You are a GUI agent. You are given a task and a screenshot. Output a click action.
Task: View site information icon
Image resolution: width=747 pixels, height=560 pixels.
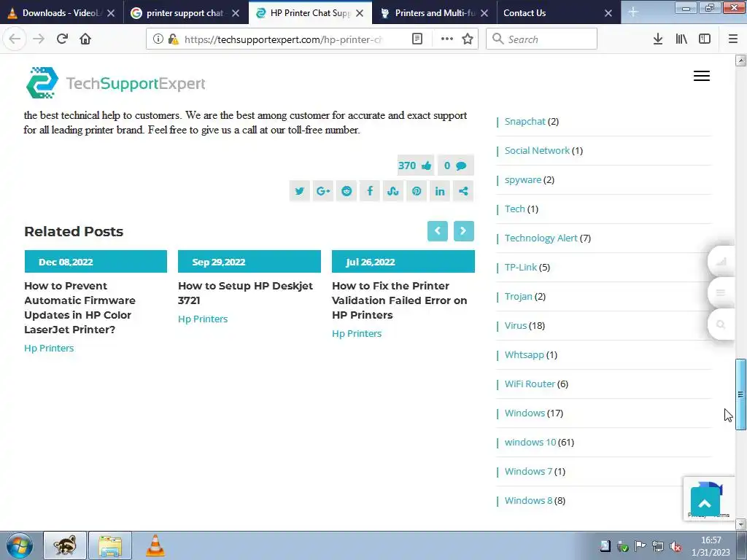[x=158, y=39]
